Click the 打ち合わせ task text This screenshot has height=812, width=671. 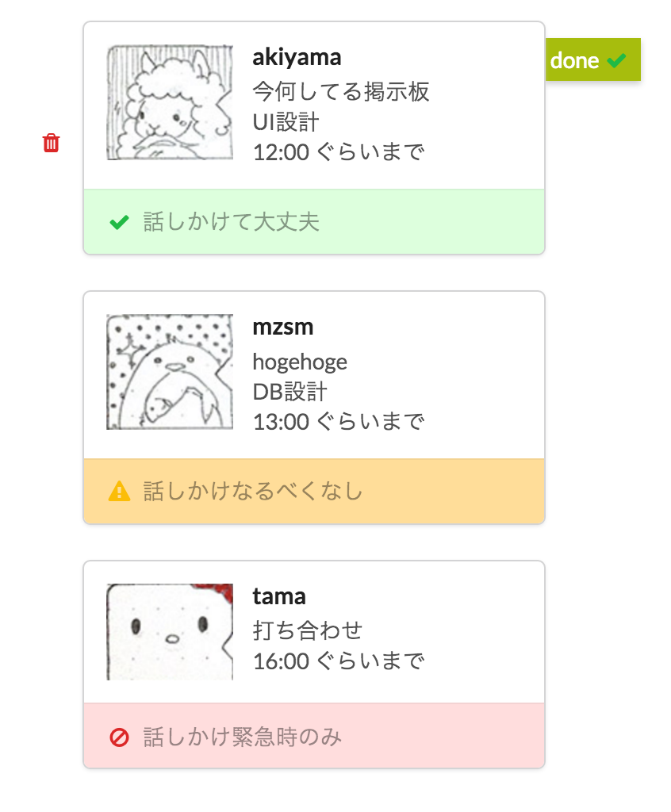click(308, 630)
